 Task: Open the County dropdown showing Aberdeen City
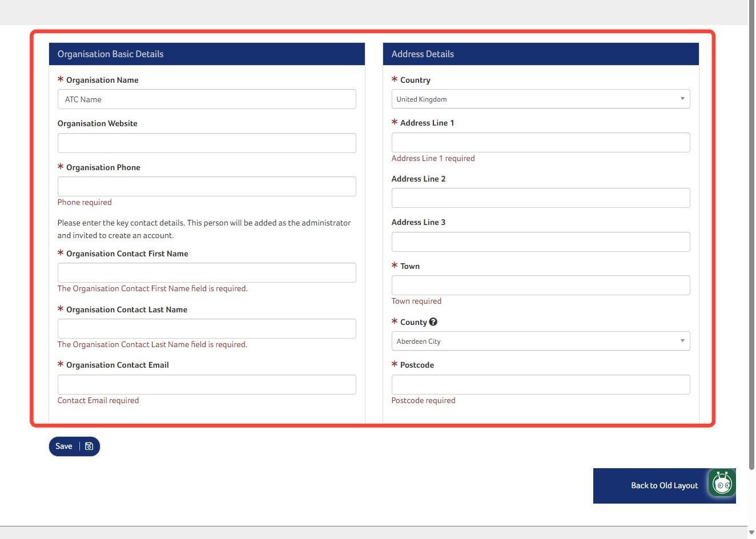click(540, 340)
